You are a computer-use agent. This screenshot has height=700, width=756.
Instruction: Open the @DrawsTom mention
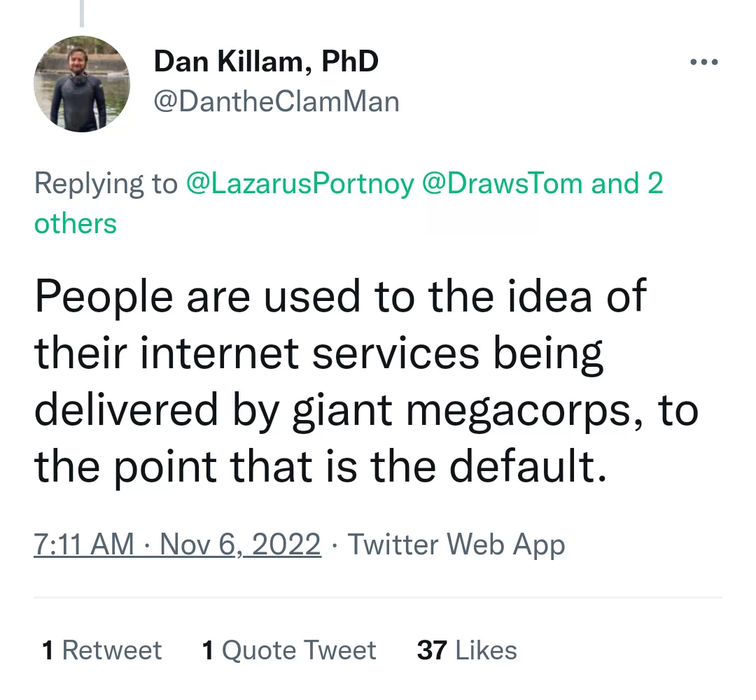point(503,183)
